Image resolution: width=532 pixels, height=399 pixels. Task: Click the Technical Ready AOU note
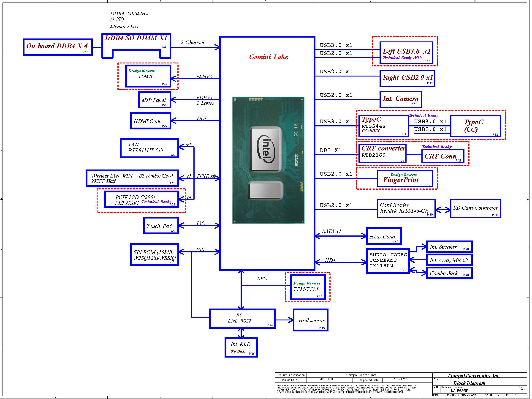(402, 58)
